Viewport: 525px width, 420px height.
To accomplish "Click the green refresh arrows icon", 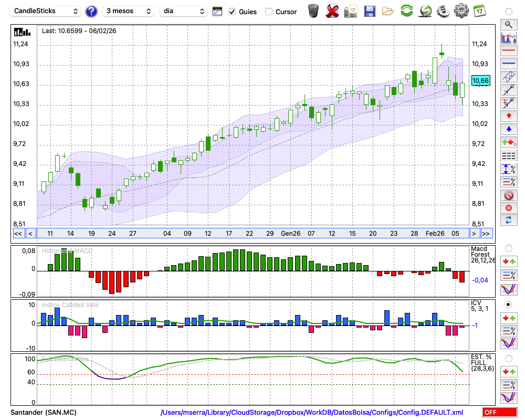I will (407, 11).
